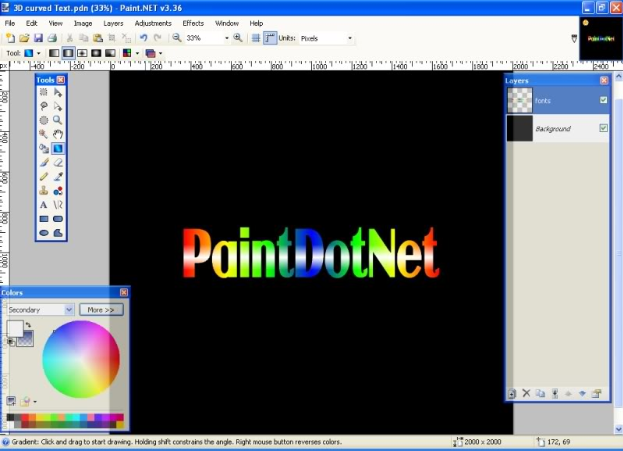Select the Paintbrush tool

point(44,162)
